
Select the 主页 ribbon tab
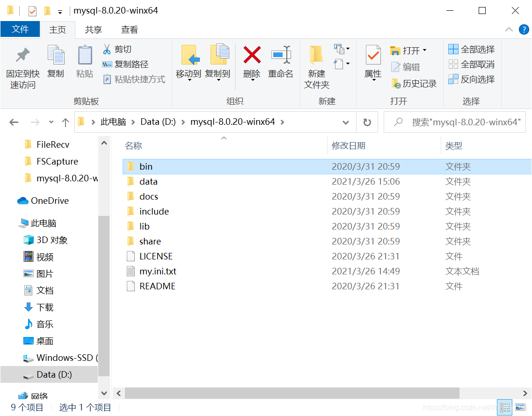coord(58,29)
